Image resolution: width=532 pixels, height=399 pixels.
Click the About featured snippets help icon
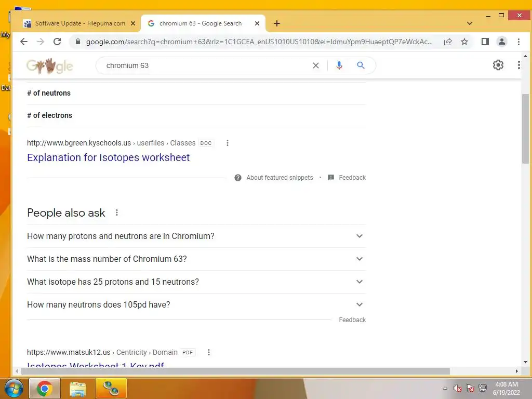[238, 178]
